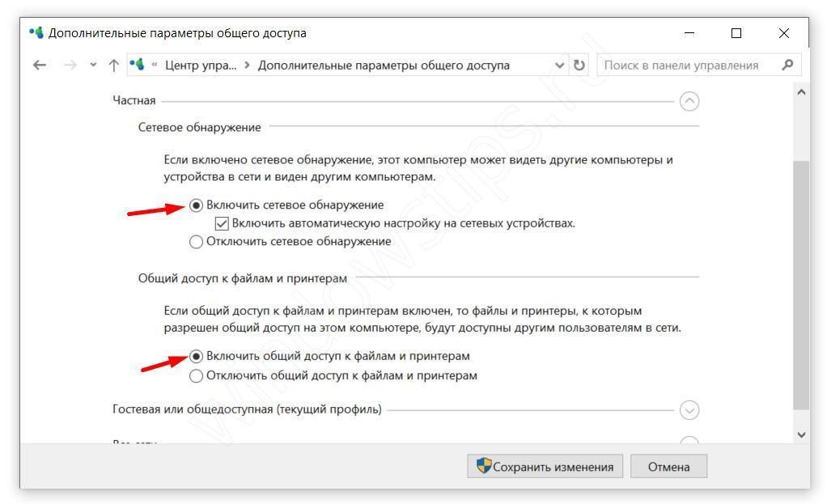Click the network icon in address bar
827x504 pixels.
click(136, 65)
